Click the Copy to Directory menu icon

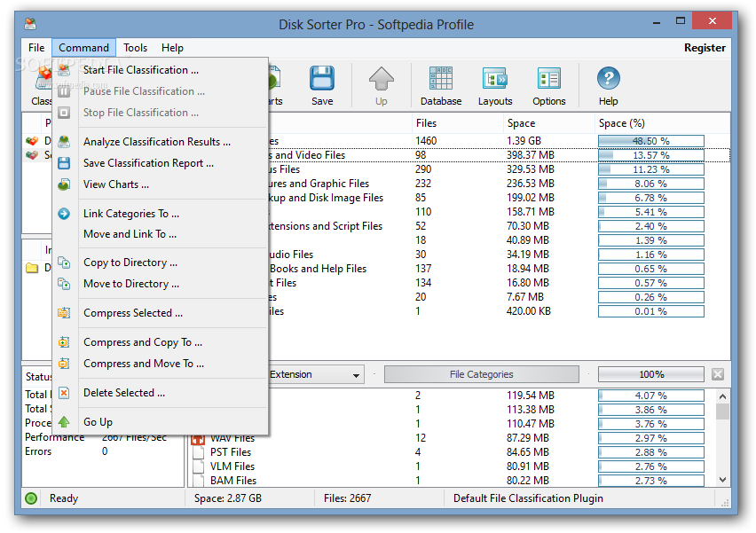pyautogui.click(x=64, y=263)
